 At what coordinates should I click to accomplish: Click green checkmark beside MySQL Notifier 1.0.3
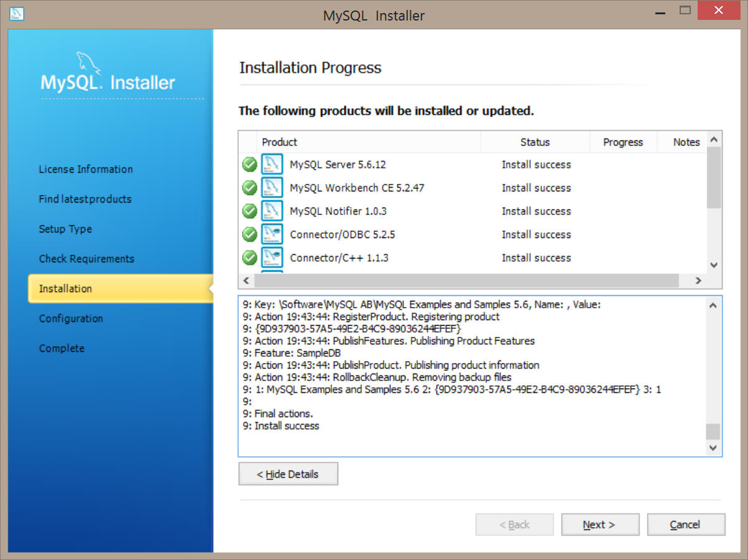[249, 211]
